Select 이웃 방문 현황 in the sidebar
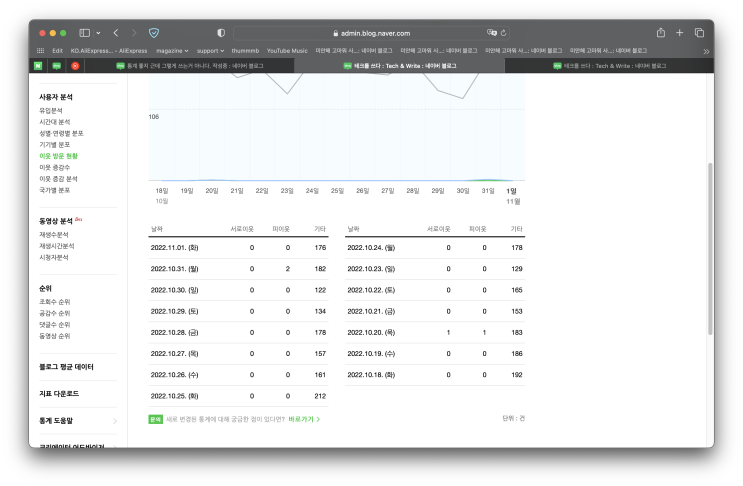This screenshot has height=486, width=743. click(x=58, y=156)
